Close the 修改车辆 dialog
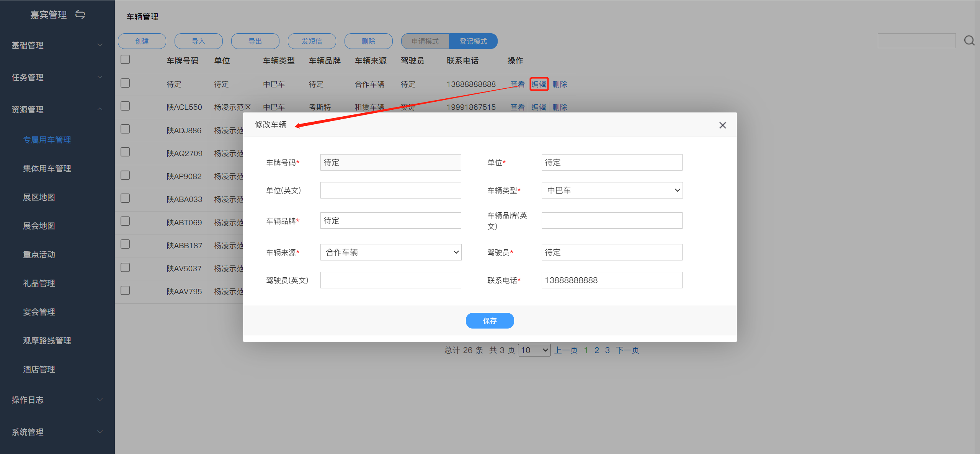The width and height of the screenshot is (980, 454). tap(722, 125)
